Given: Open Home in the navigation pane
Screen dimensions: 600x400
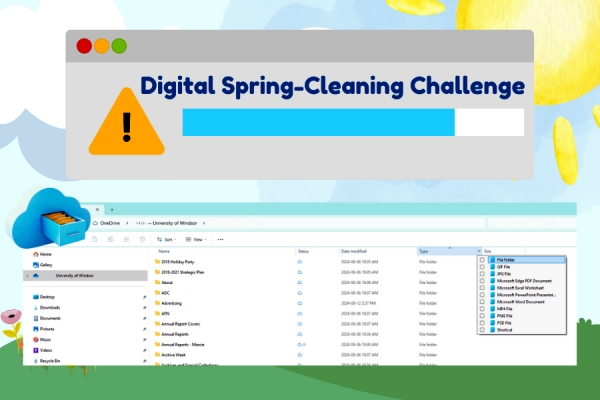Looking at the screenshot, I should [46, 254].
